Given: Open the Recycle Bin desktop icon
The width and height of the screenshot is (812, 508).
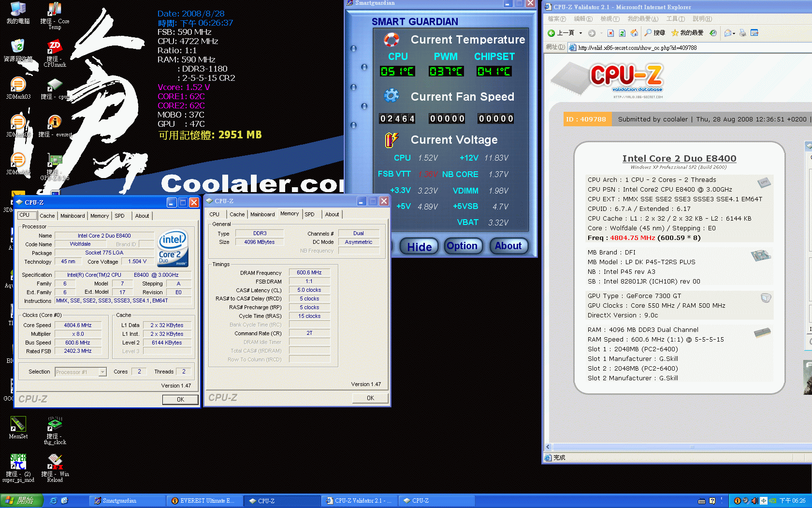Looking at the screenshot, I should [18, 50].
